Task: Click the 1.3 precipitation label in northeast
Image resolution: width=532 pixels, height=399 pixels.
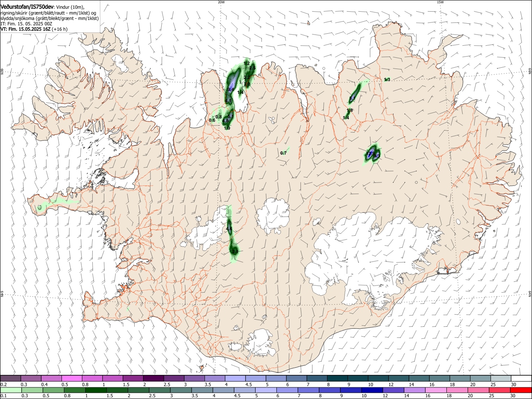Action: pyautogui.click(x=387, y=80)
